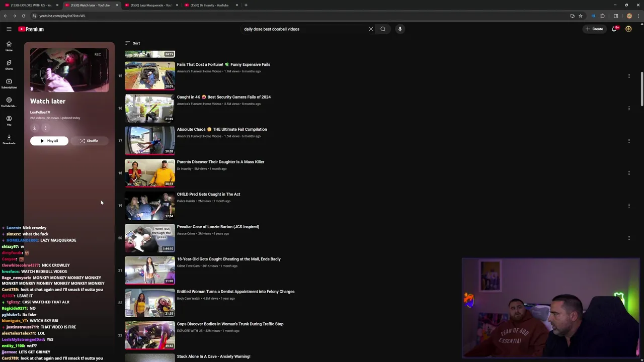Open Cops Discover Bodies in Trunk title

[230, 324]
